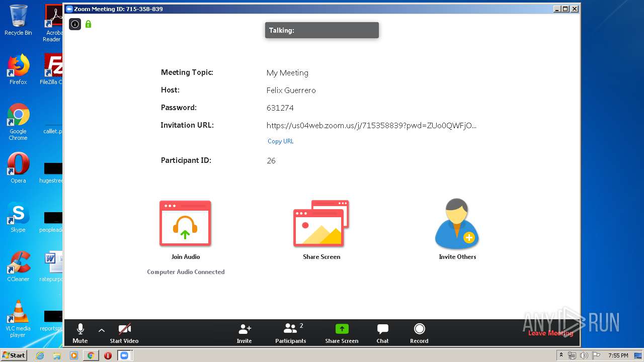Show hidden system tray icons
This screenshot has height=362, width=644.
tap(561, 355)
